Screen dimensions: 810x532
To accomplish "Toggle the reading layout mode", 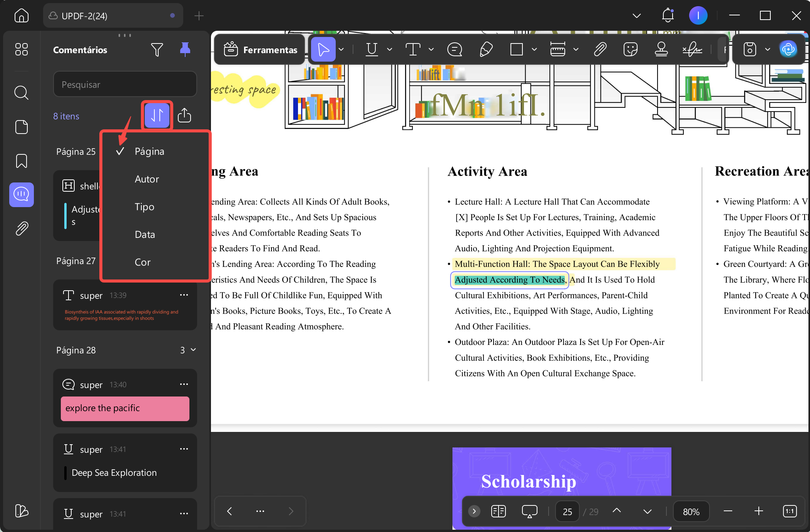I will (499, 511).
